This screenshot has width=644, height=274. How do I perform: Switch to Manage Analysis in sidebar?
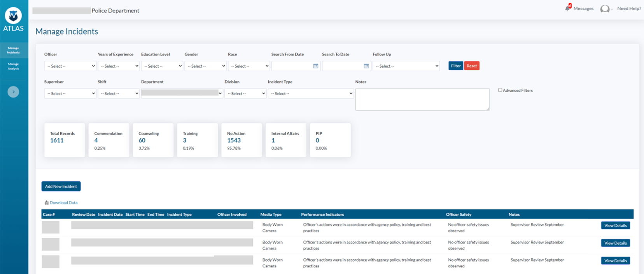14,66
